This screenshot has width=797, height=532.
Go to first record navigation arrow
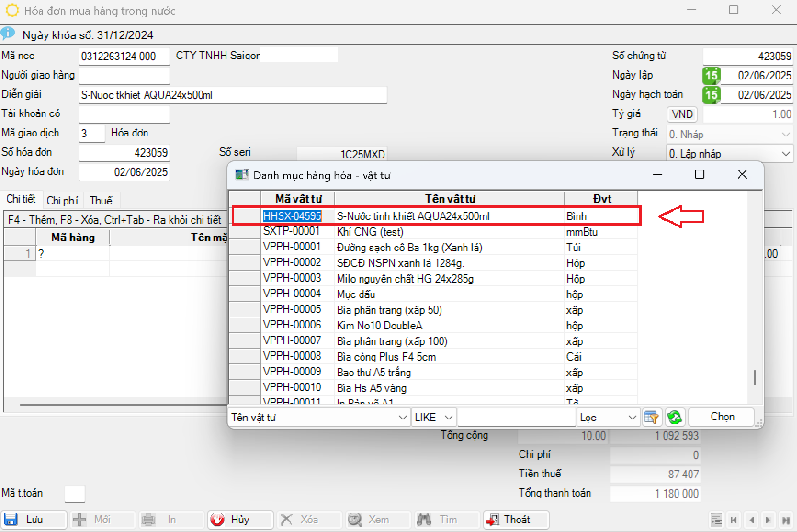734,520
